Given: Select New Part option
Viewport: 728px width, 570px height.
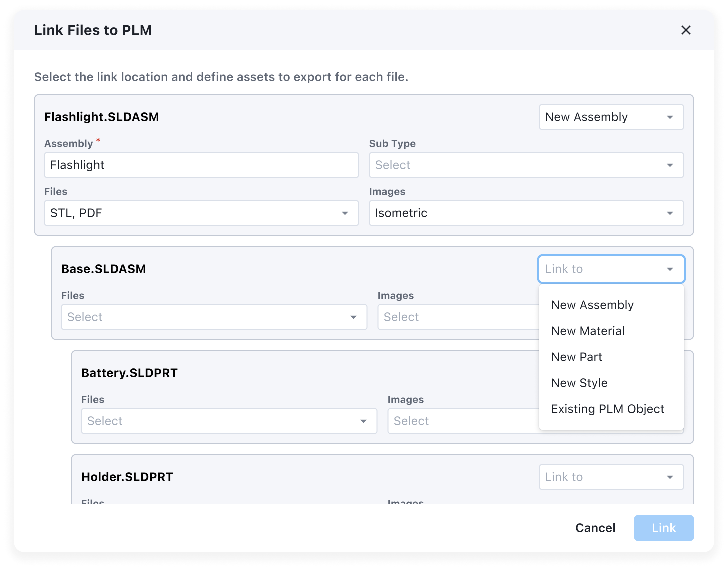Looking at the screenshot, I should [576, 357].
